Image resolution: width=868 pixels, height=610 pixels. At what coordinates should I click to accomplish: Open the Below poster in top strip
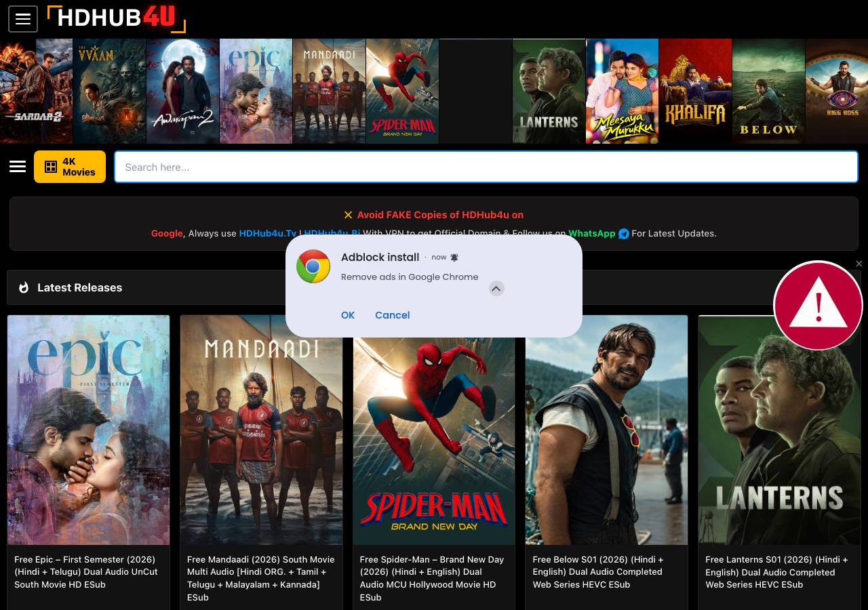click(768, 91)
